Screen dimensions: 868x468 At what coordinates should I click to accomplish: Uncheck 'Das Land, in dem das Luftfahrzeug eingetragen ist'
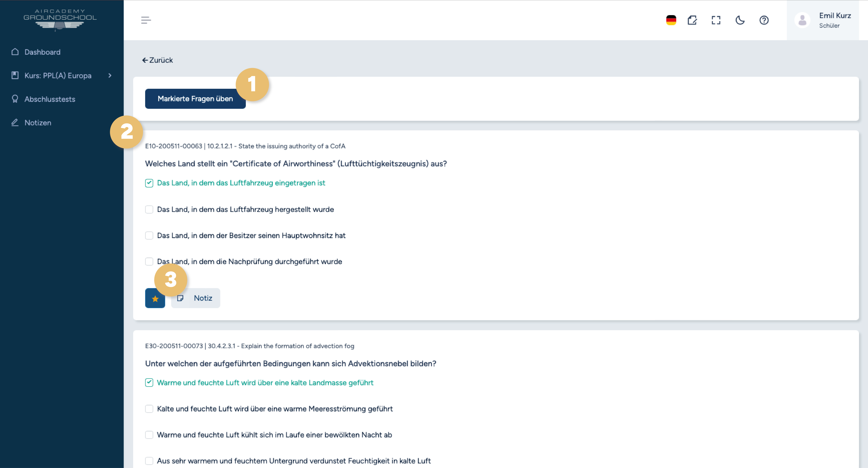149,183
